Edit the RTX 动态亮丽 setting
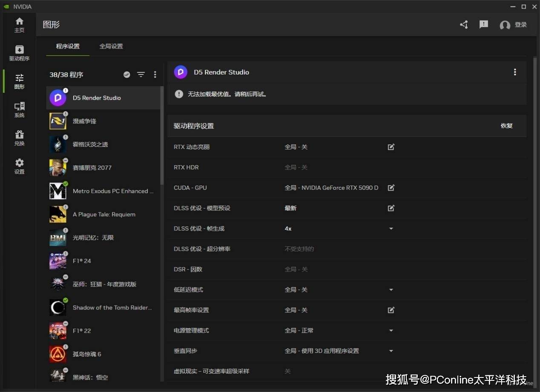Viewport: 540px width, 392px height. [x=391, y=147]
